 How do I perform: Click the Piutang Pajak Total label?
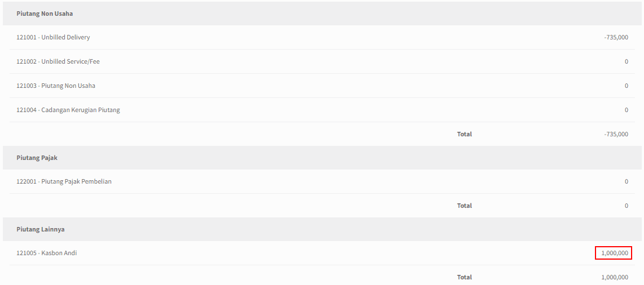(x=465, y=206)
